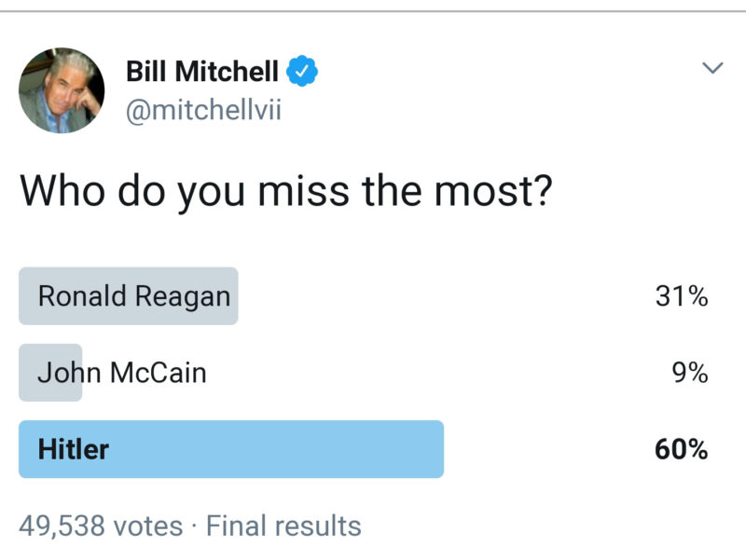Click the Bill Mitchell display name
The width and height of the screenshot is (746, 560).
tap(201, 70)
